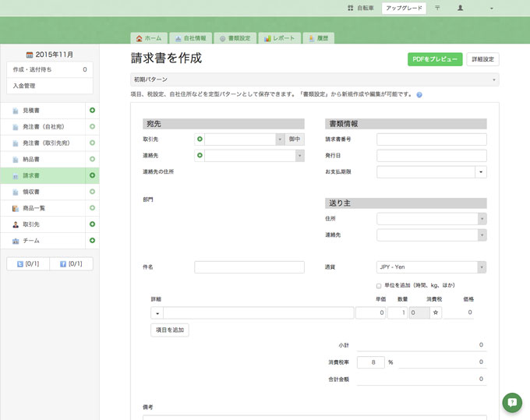Click plus icon in the 請求書 row
The image size is (530, 420).
(92, 175)
